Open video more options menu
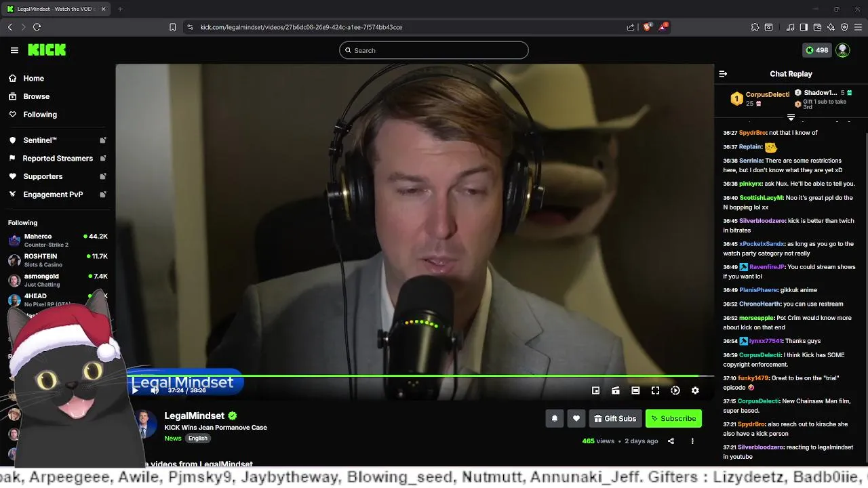 tap(692, 441)
